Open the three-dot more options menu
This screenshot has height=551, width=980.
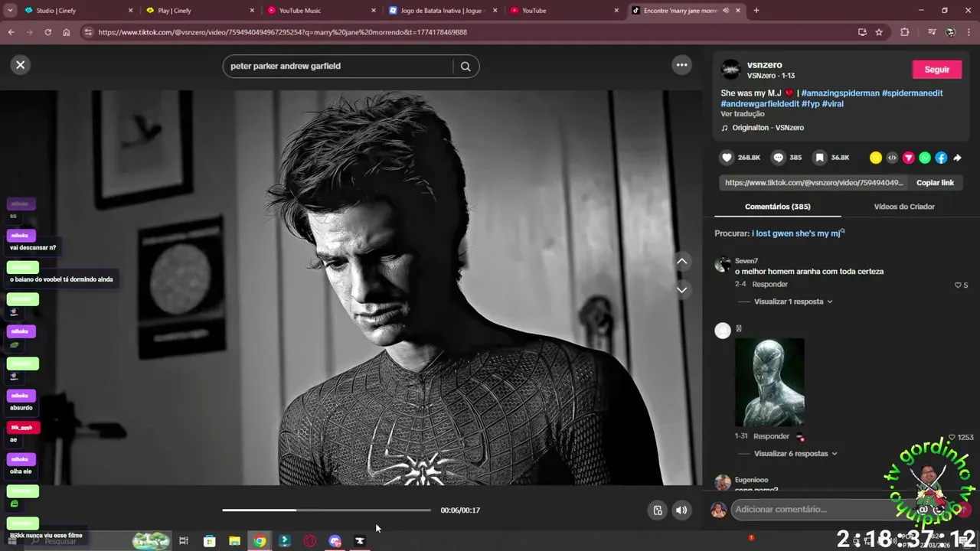coord(681,65)
